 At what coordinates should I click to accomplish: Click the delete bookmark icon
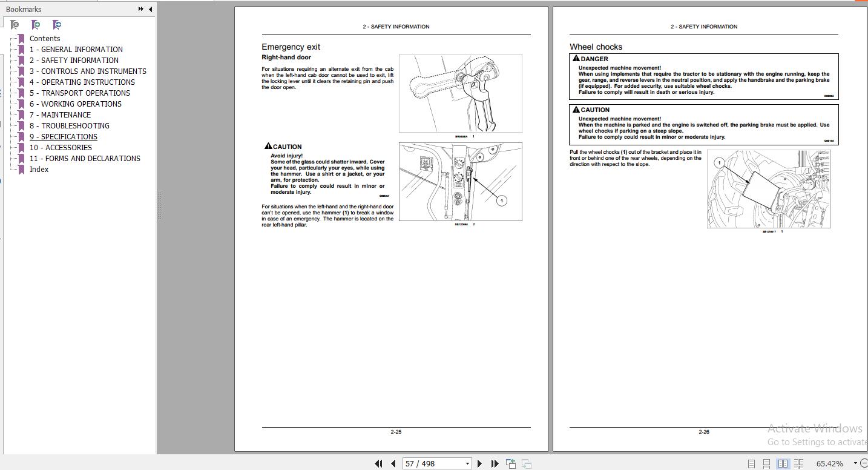pyautogui.click(x=15, y=25)
